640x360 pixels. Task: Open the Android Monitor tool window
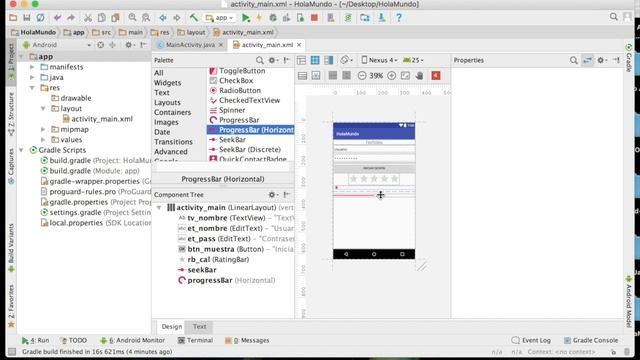tap(133, 340)
